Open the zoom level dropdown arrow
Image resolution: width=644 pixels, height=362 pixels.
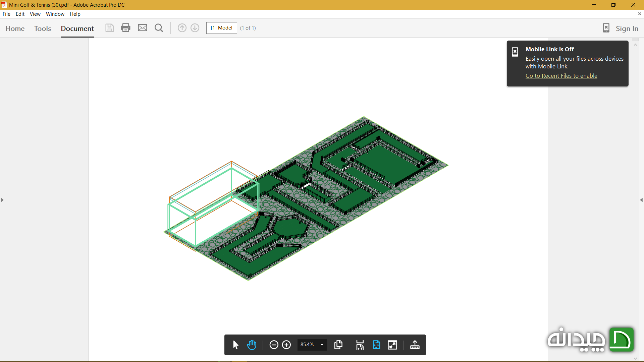[322, 345]
